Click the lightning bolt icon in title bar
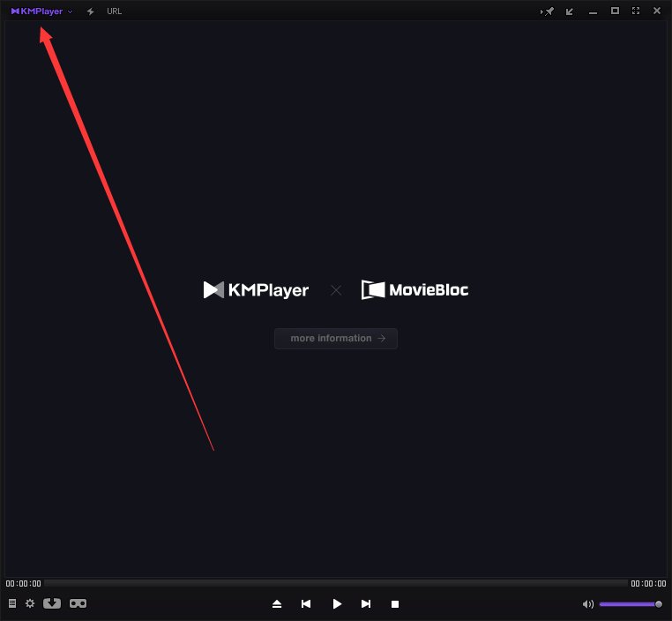 point(90,11)
